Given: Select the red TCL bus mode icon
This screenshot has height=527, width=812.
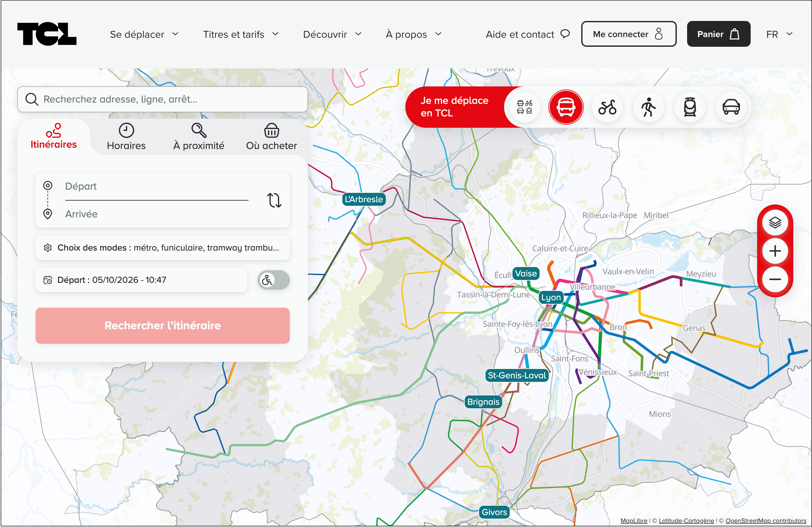Looking at the screenshot, I should pos(565,107).
